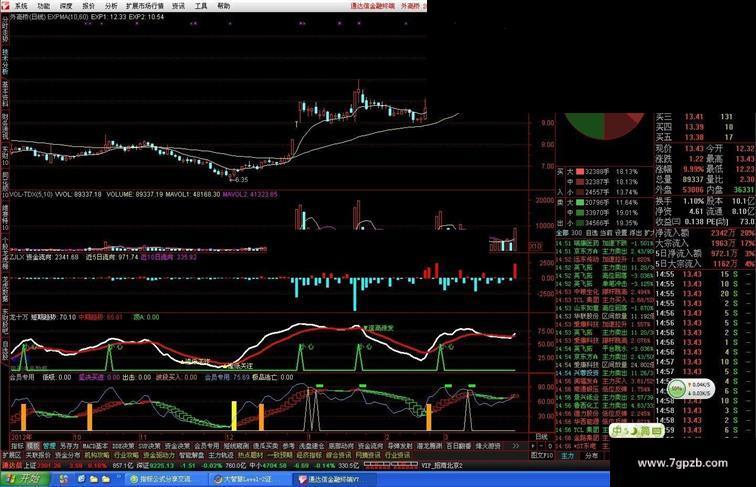Open the 功能 menu

[x=43, y=6]
